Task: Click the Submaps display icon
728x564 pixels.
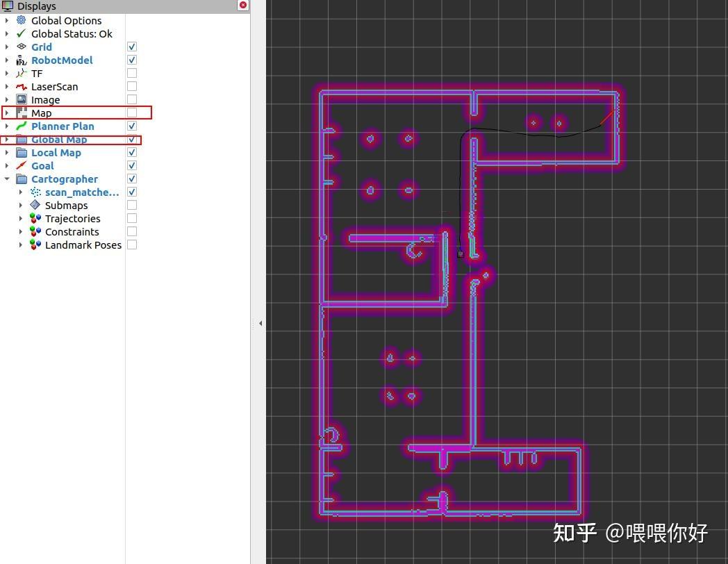Action: coord(35,205)
